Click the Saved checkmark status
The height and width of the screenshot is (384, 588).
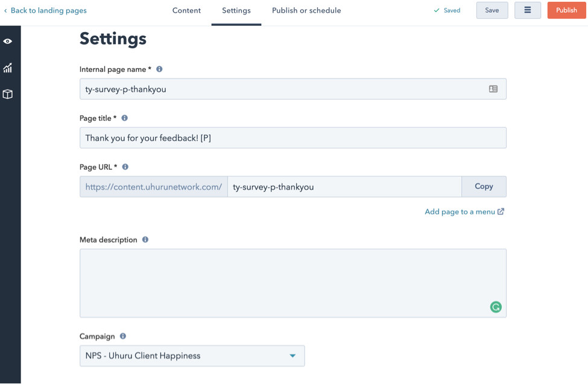click(x=447, y=10)
